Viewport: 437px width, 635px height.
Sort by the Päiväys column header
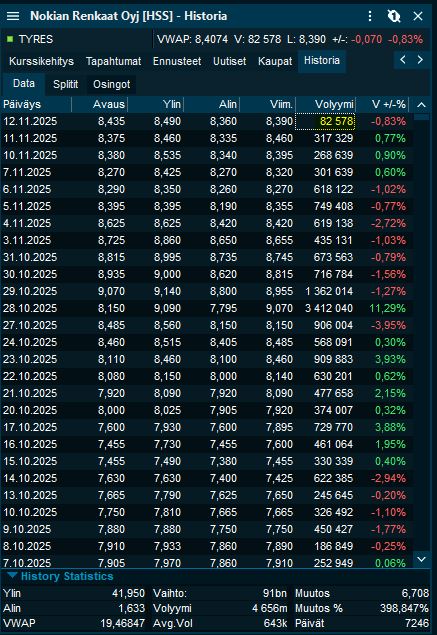click(x=36, y=104)
